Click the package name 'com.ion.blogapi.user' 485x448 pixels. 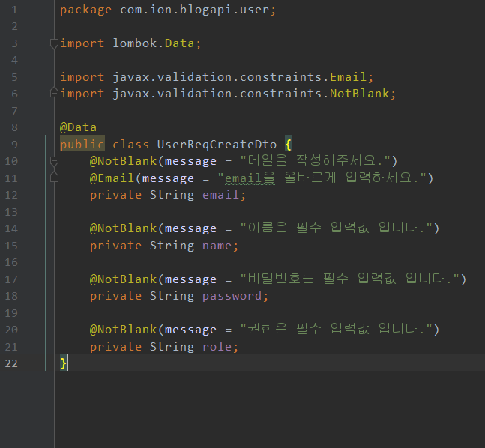point(195,10)
